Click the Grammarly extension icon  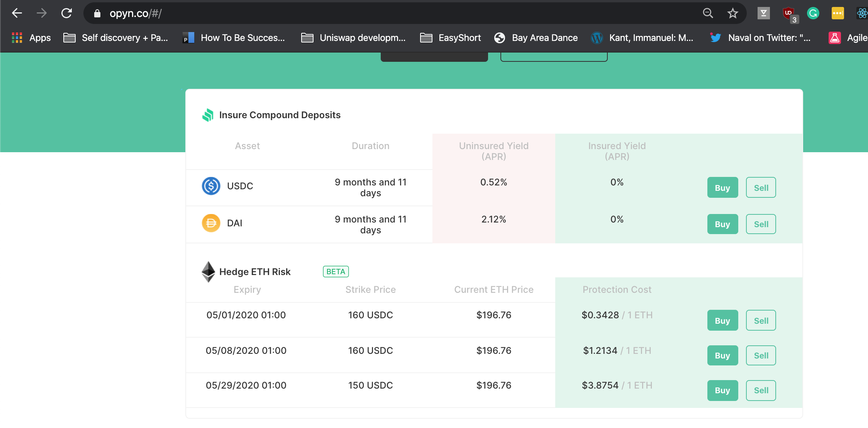[813, 14]
